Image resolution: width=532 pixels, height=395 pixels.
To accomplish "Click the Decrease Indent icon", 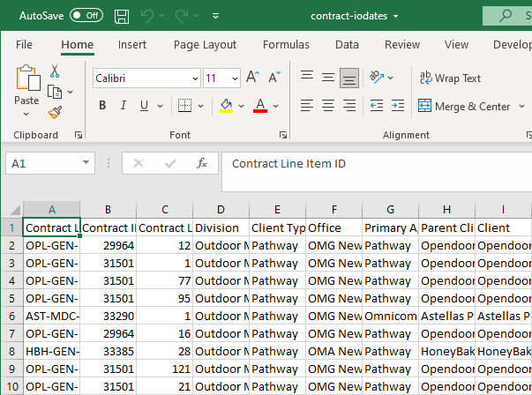I will tap(376, 106).
